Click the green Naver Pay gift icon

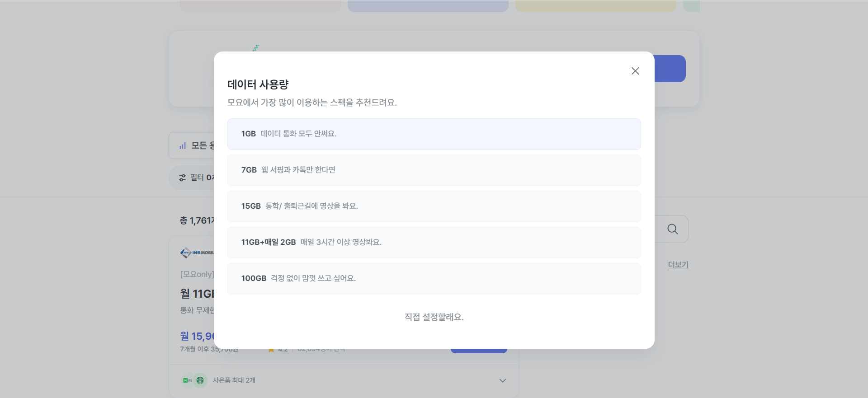187,380
